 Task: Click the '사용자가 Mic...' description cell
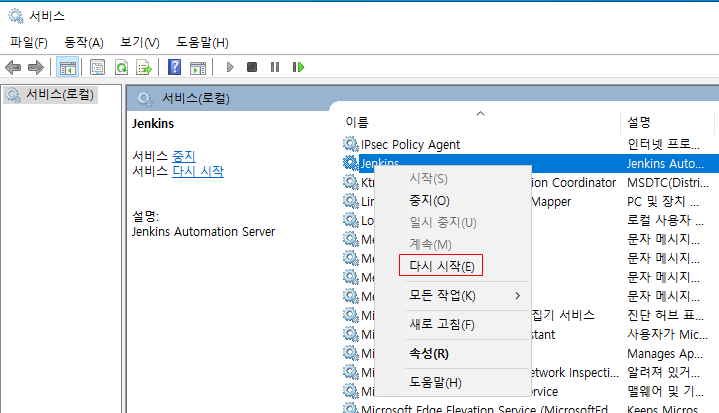point(667,334)
